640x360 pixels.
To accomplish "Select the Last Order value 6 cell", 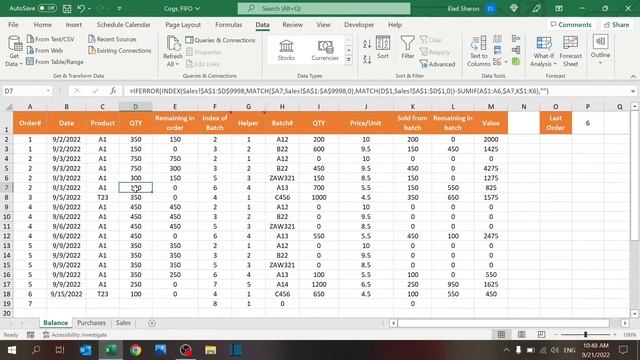I will tap(588, 123).
